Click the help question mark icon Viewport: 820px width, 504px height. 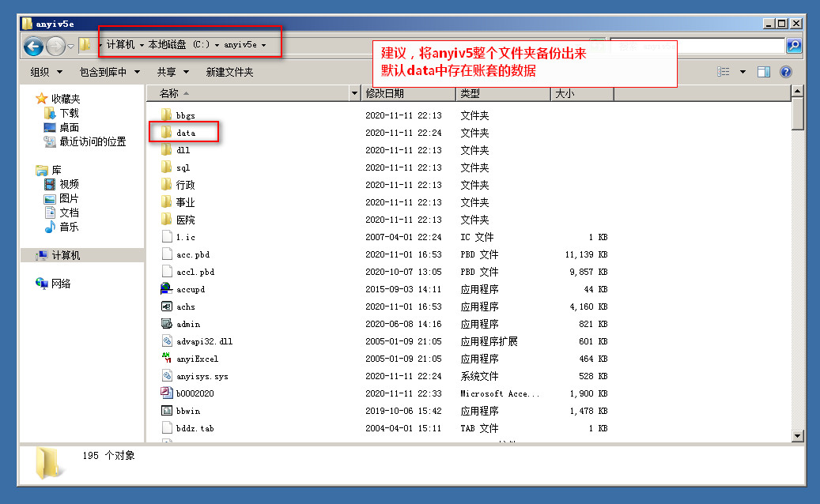coord(785,72)
